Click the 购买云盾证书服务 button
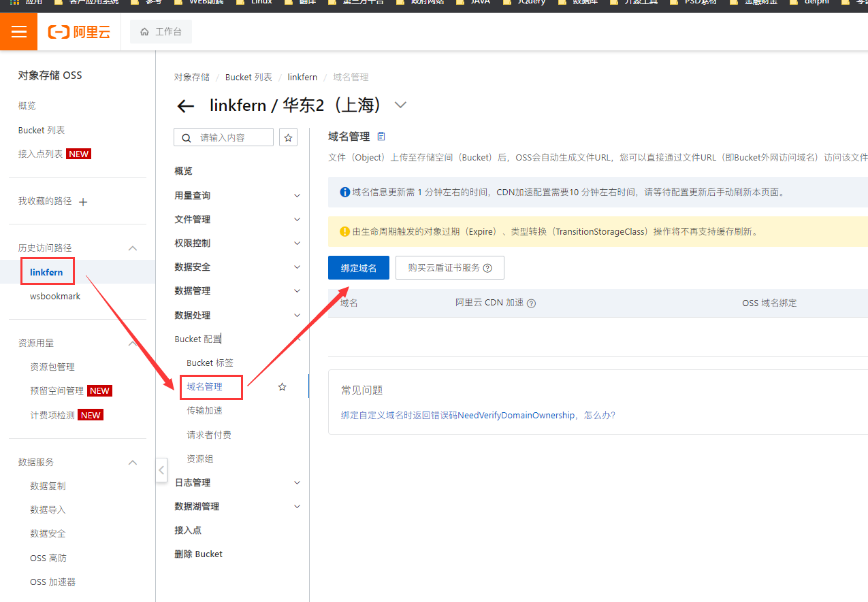868x602 pixels. point(450,268)
